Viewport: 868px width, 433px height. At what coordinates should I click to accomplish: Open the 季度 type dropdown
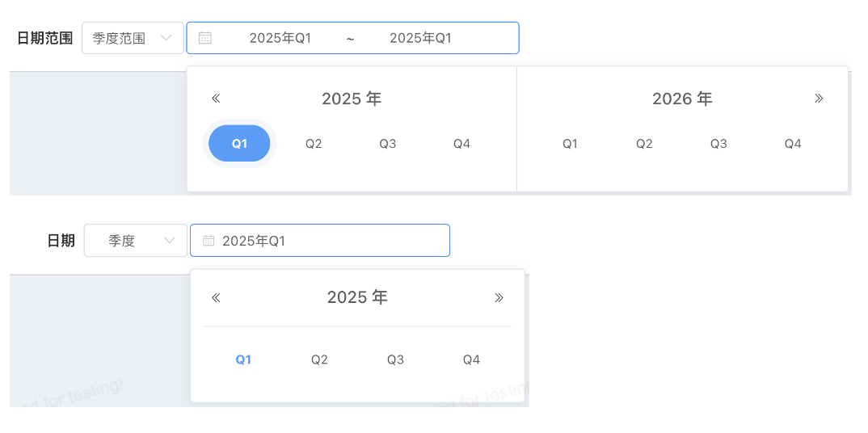tap(135, 241)
